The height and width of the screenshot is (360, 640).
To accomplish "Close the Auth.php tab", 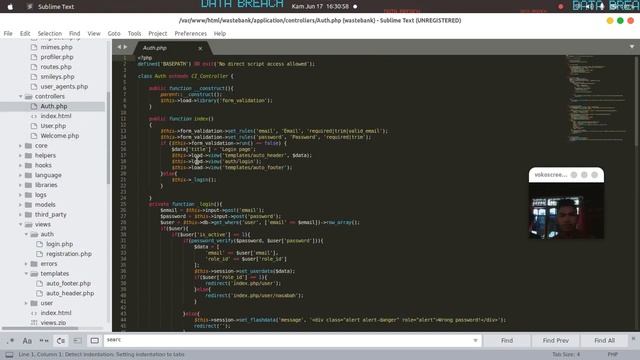I will 200,48.
